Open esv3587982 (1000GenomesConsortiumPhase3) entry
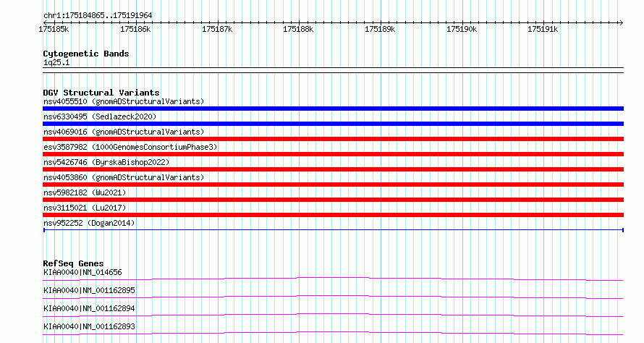Image resolution: width=644 pixels, height=343 pixels. pyautogui.click(x=130, y=147)
